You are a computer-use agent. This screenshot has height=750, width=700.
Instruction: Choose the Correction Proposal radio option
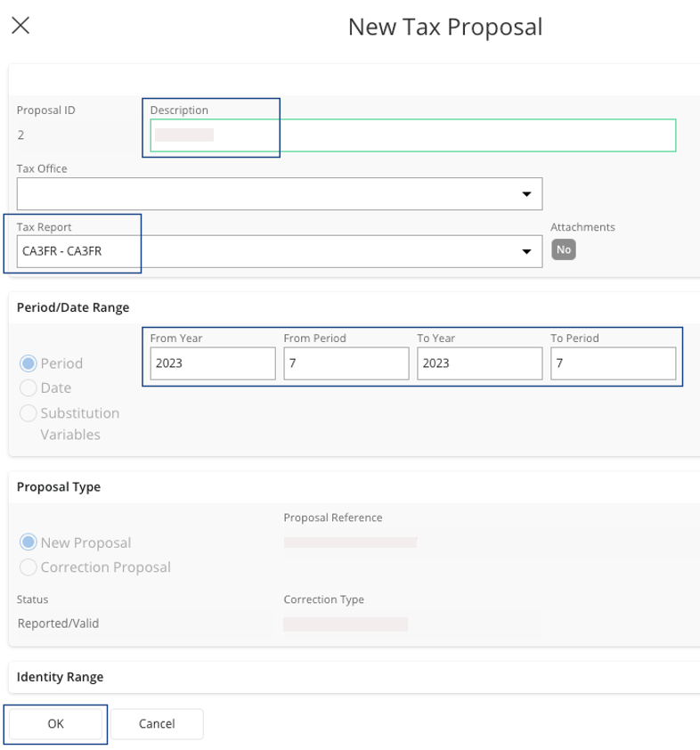coord(28,567)
